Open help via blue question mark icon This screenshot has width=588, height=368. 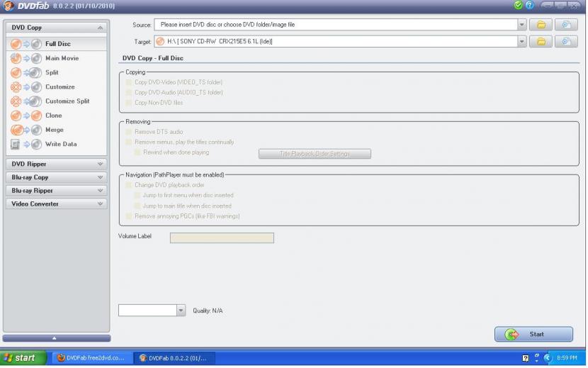[x=531, y=5]
